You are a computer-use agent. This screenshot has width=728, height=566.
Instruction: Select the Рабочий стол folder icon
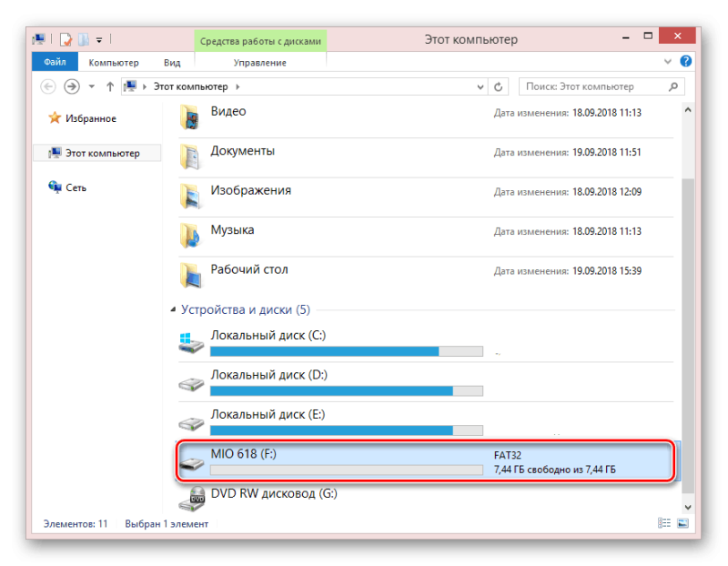tap(190, 275)
